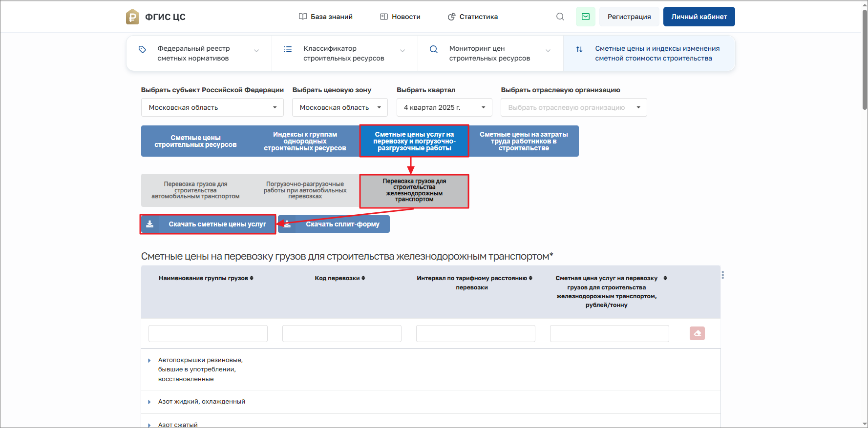Expand row Автопокрышки резиновые
Viewport: 868px width, 428px height.
pos(149,361)
